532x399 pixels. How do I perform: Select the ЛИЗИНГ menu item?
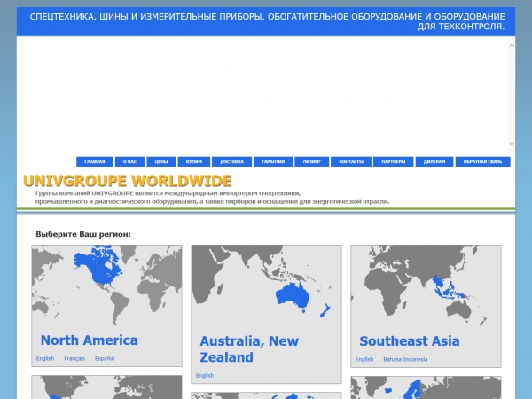tap(312, 162)
